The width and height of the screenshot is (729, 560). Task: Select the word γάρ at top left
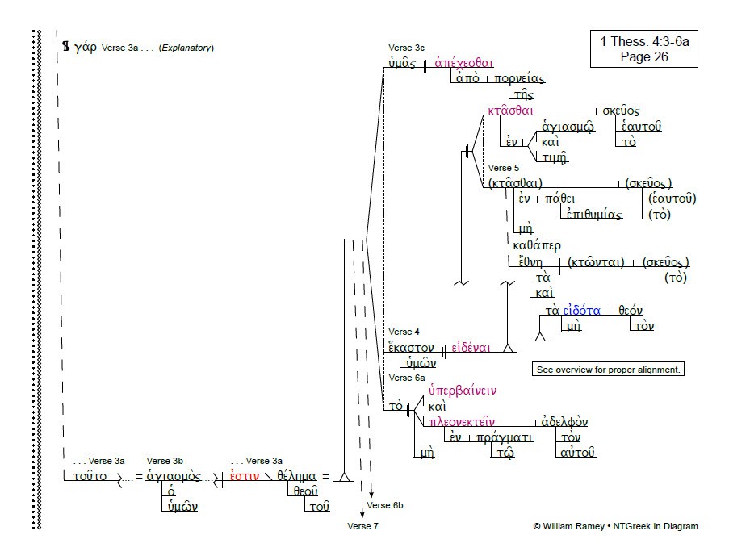[x=86, y=47]
